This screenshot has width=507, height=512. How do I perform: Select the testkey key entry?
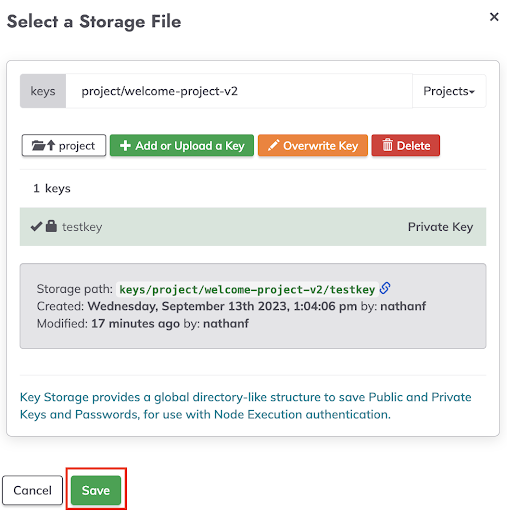[253, 227]
